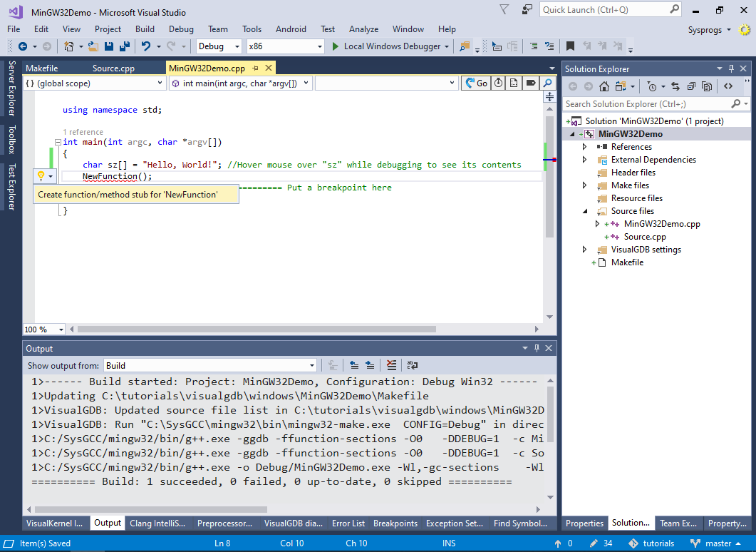The height and width of the screenshot is (552, 756).
Task: Click the lightbulb quick actions icon
Action: (41, 175)
